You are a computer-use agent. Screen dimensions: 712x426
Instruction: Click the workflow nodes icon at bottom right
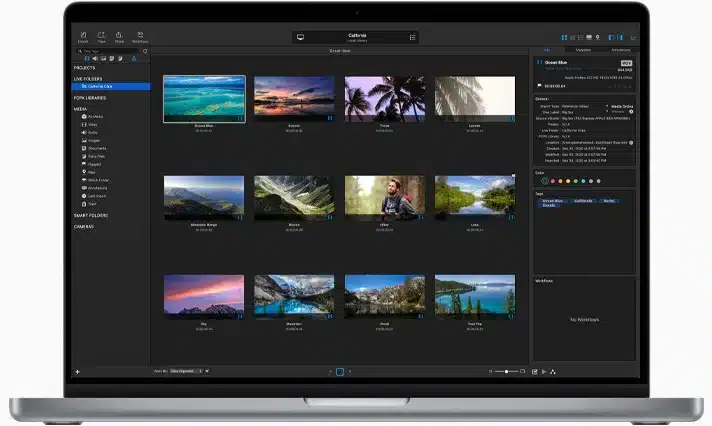pyautogui.click(x=553, y=372)
